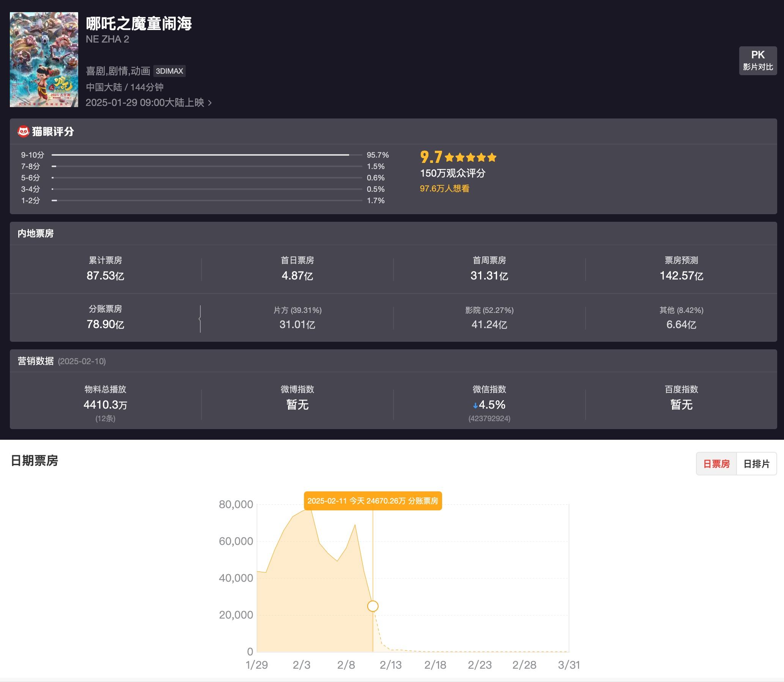Click the 首日票房 value 4.87亿
Screen dimensions: 784x682
point(297,276)
